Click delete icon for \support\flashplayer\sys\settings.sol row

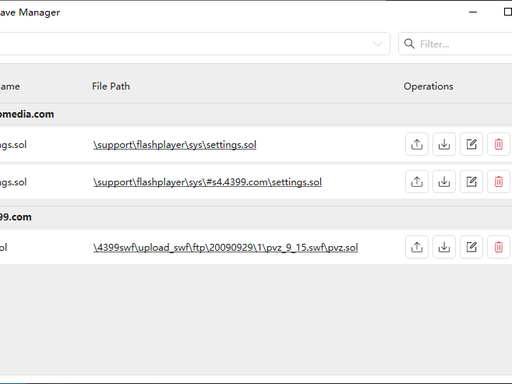click(499, 144)
